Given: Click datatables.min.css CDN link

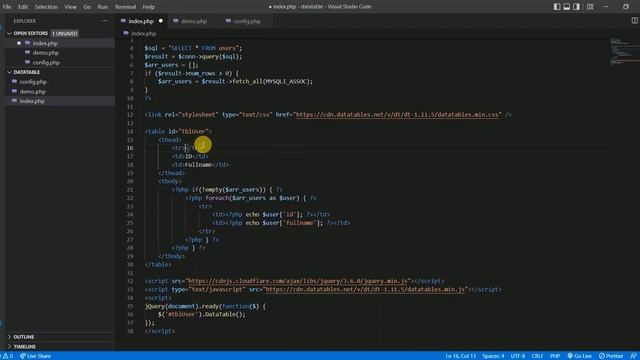Looking at the screenshot, I should [398, 115].
